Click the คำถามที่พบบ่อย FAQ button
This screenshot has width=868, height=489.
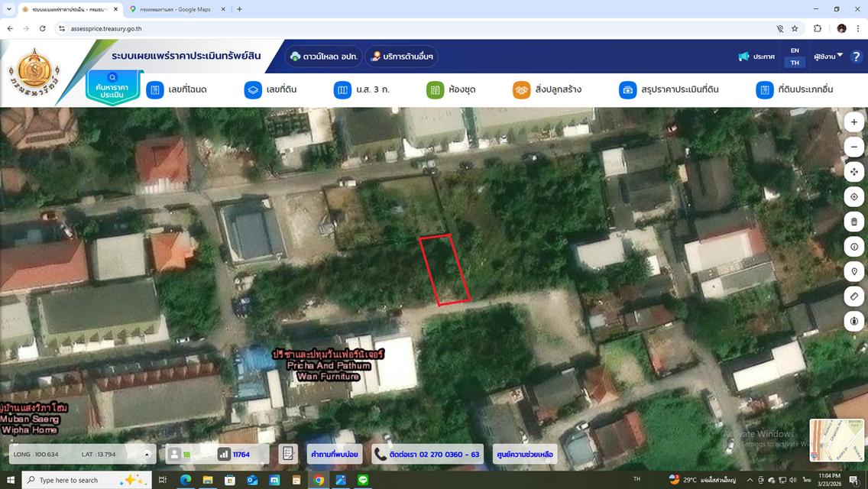[x=334, y=454]
